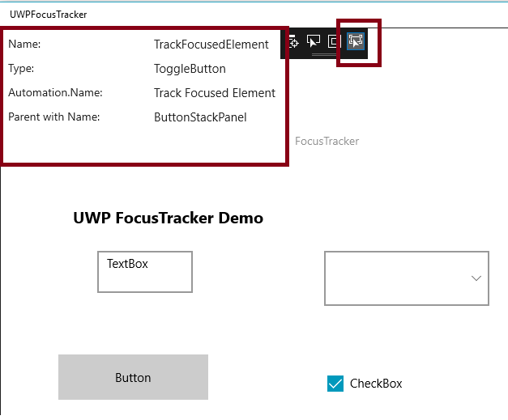Screen dimensions: 508x420
Task: Click the gray FocusTracker label
Action: 327,141
